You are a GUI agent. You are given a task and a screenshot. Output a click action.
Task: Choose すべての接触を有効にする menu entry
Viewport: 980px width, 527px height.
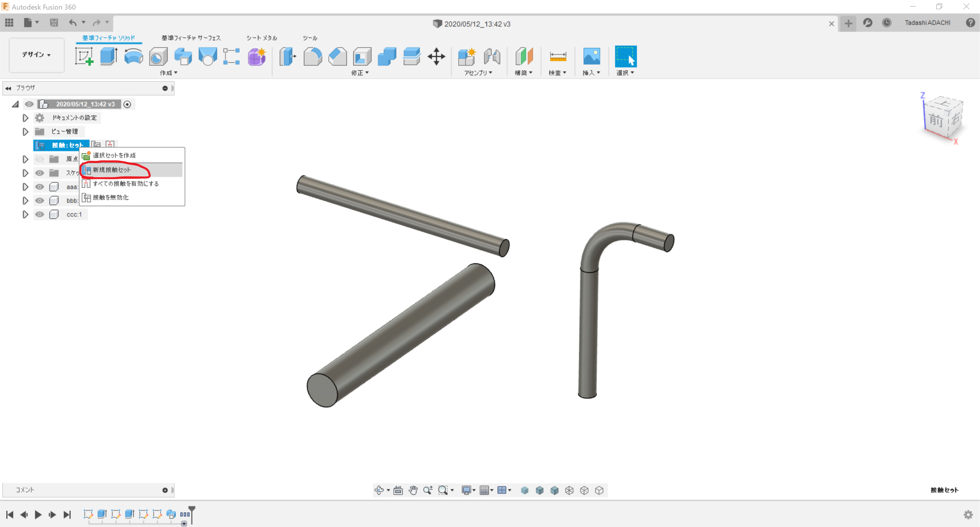pyautogui.click(x=132, y=184)
